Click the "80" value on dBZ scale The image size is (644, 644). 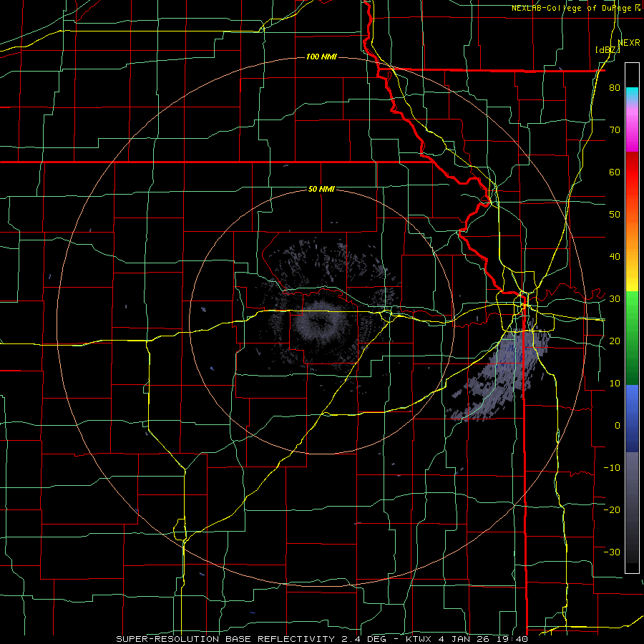pos(615,88)
